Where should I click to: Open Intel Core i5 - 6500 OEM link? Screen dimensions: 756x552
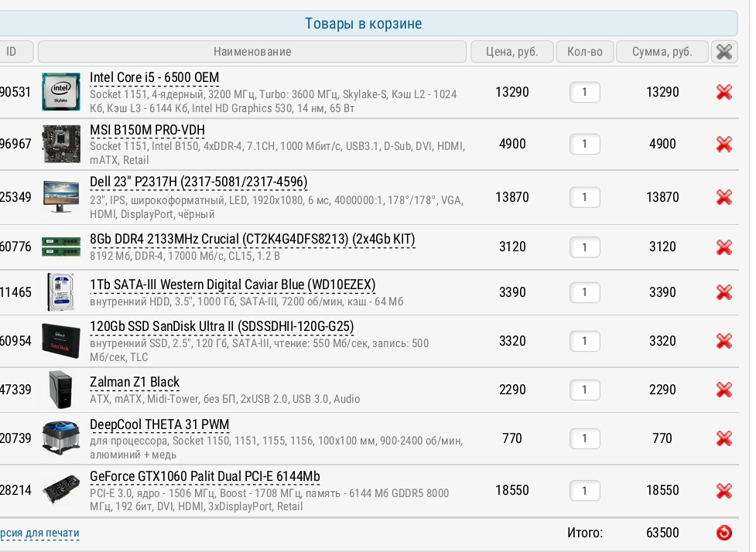pyautogui.click(x=154, y=77)
